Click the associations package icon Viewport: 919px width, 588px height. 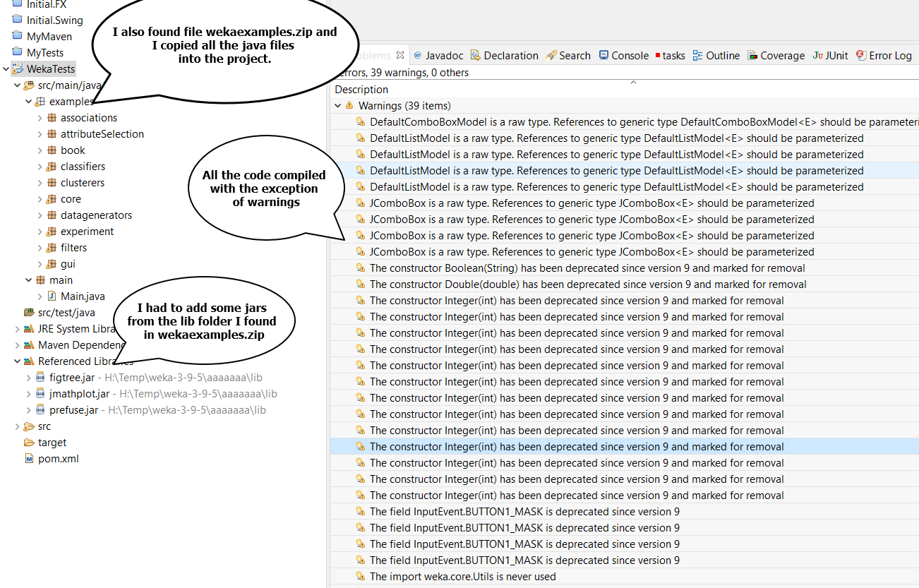click(52, 118)
